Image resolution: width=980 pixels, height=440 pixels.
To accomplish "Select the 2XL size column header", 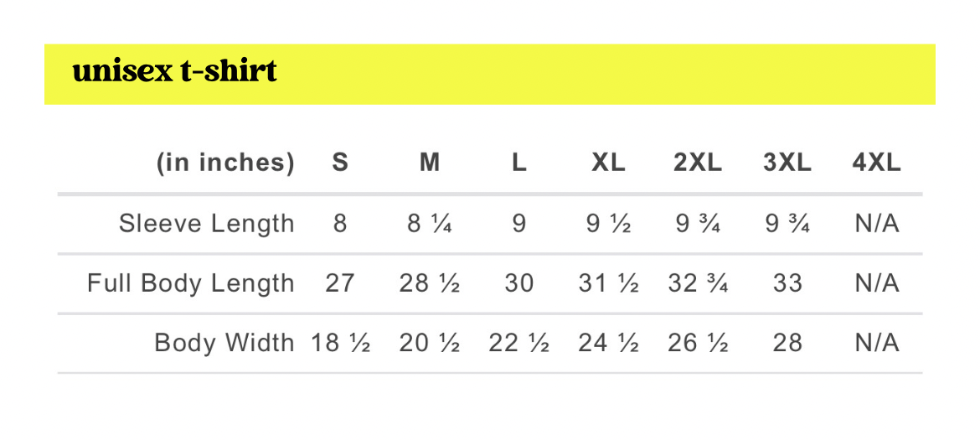I will point(698,163).
